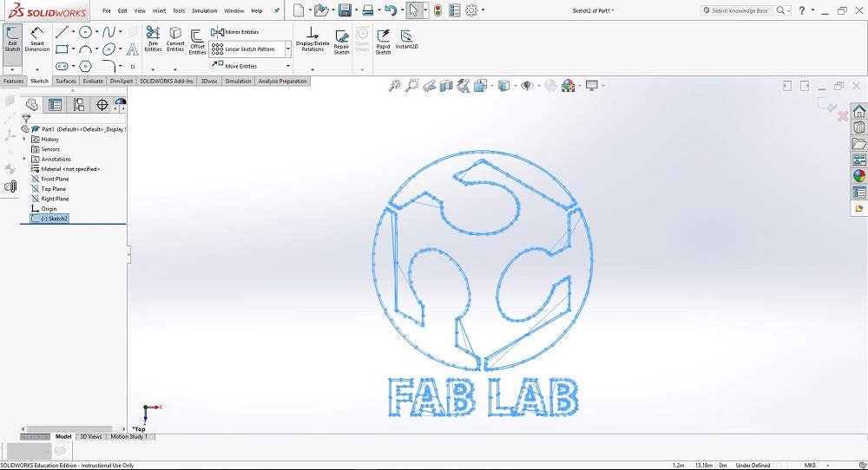Toggle the Rapid Sketch mode

[x=383, y=42]
